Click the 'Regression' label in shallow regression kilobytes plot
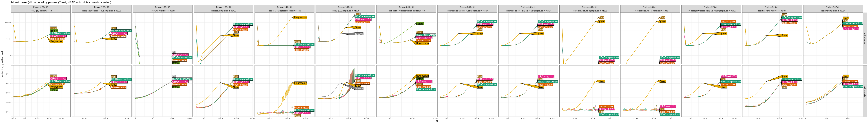 coord(300,17)
